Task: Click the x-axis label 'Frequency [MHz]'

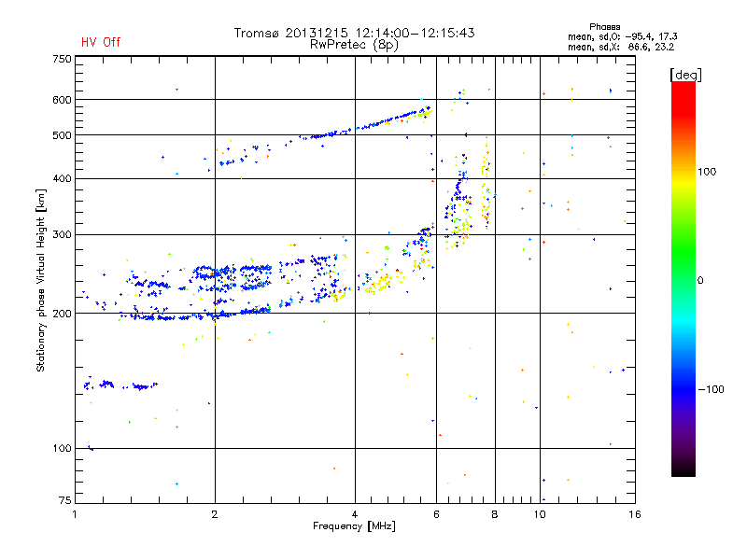Action: tap(354, 526)
